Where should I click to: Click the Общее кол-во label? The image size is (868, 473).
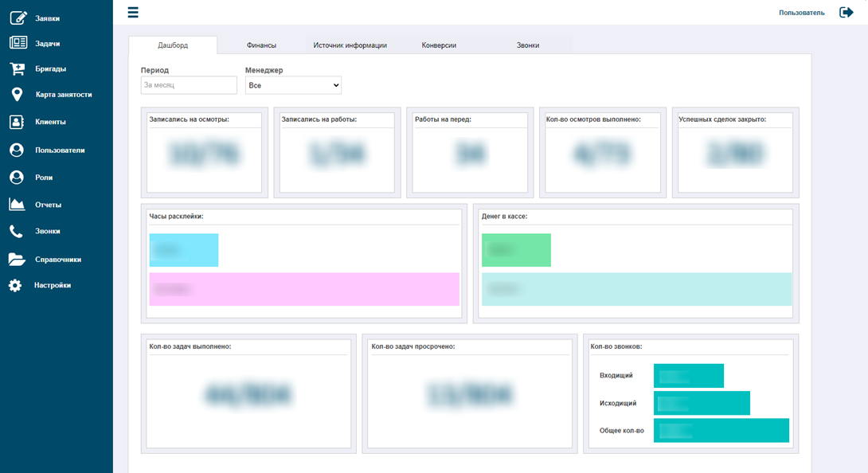(622, 430)
